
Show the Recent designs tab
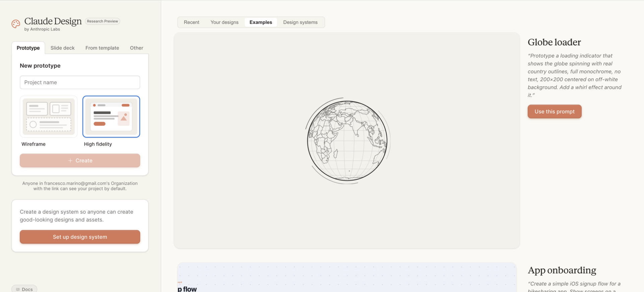(x=192, y=22)
